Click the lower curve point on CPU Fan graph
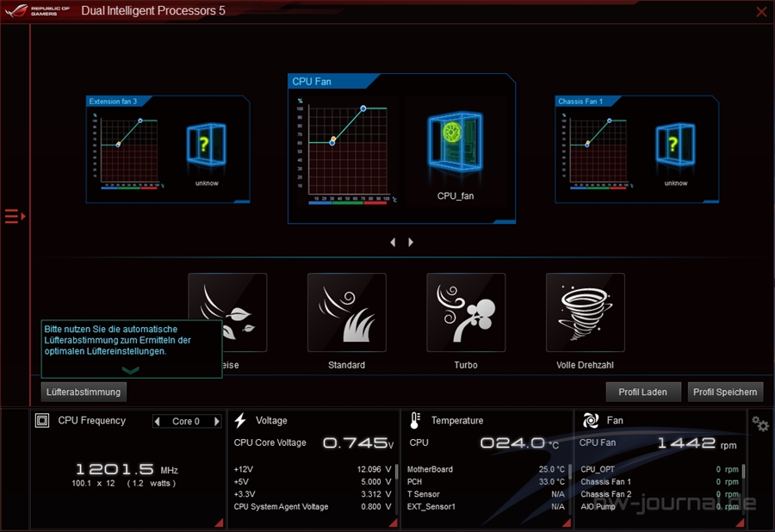Screen dimensions: 775x532 pos(332,143)
